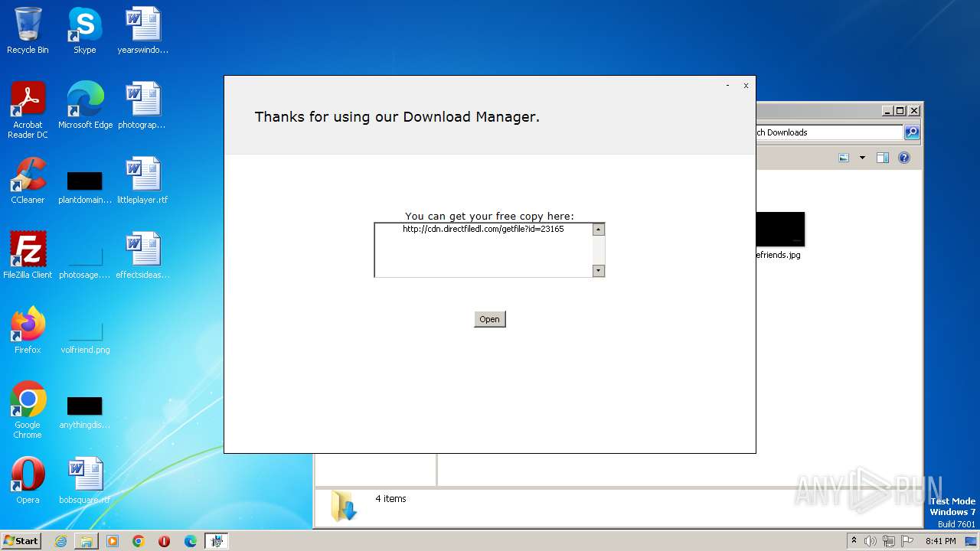The image size is (980, 551).
Task: Open the Start menu
Action: 21,540
